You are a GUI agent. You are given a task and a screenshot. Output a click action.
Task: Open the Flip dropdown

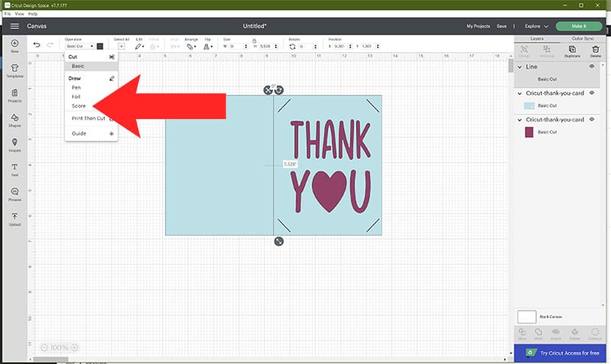point(208,47)
